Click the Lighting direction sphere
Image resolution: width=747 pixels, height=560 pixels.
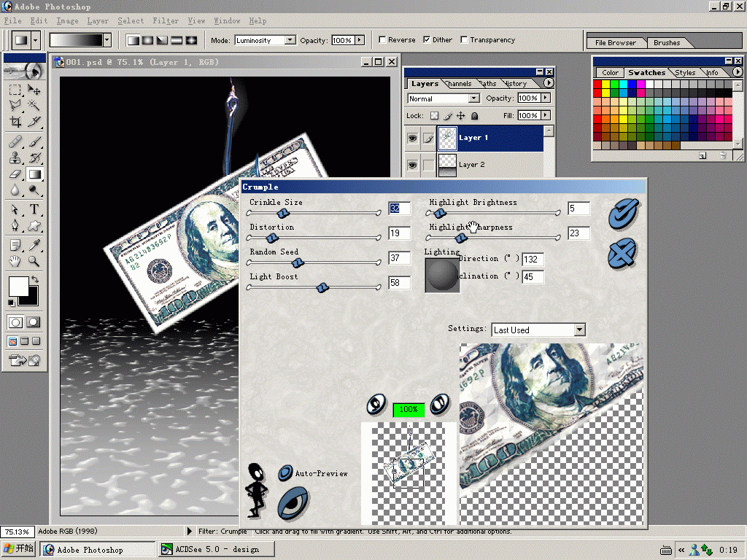pyautogui.click(x=442, y=275)
